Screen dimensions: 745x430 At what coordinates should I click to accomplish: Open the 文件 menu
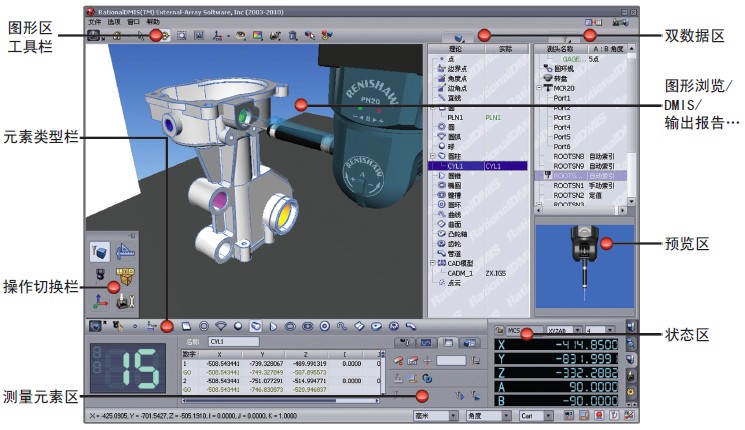tap(93, 21)
